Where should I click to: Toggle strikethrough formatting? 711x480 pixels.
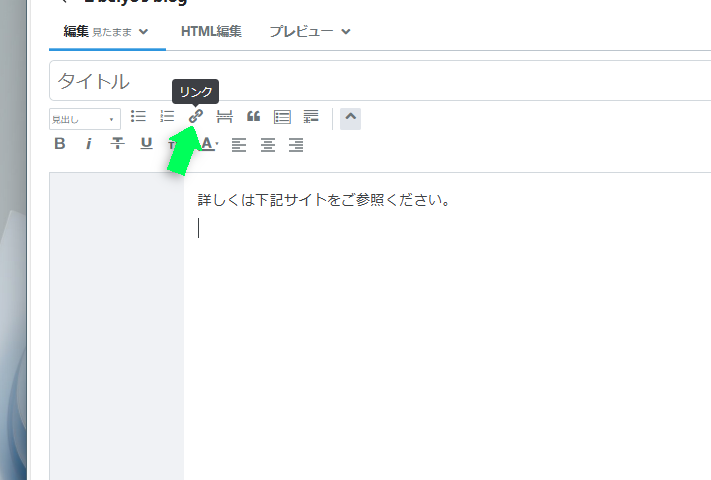coord(117,144)
